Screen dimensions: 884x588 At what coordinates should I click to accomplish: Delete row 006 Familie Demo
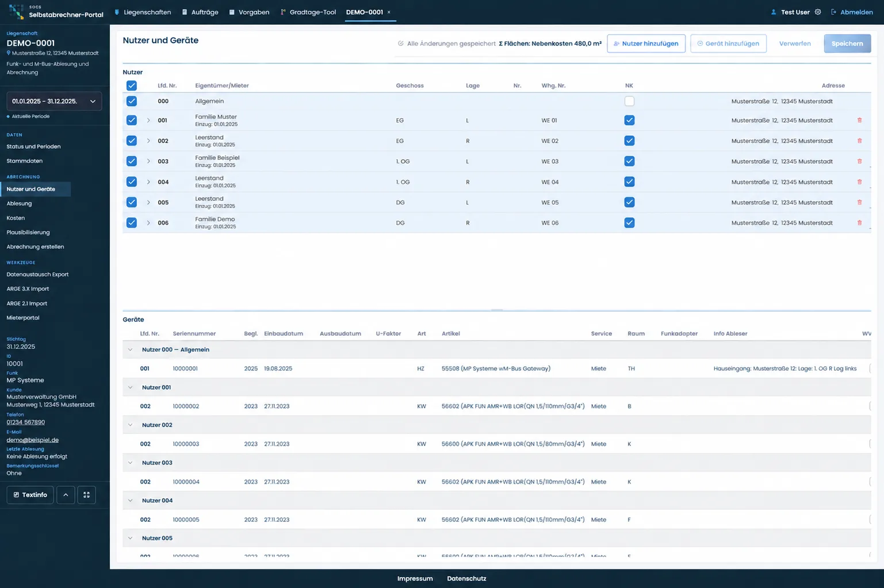pyautogui.click(x=859, y=223)
